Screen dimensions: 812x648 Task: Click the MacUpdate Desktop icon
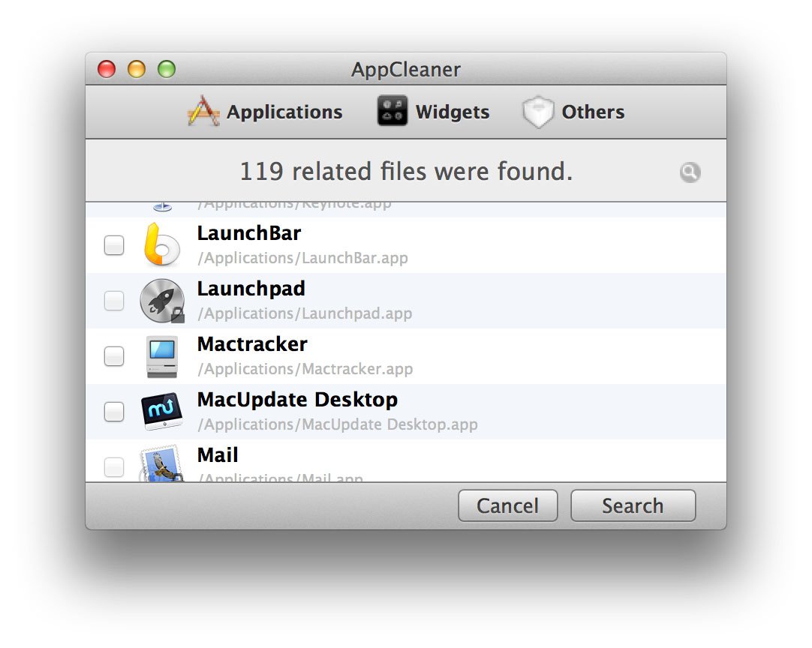(x=162, y=412)
